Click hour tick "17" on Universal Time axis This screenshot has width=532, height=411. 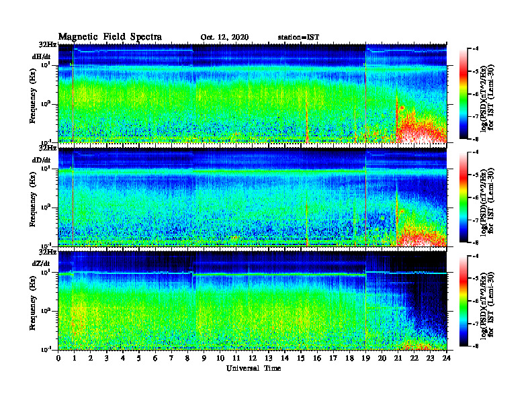coord(333,358)
